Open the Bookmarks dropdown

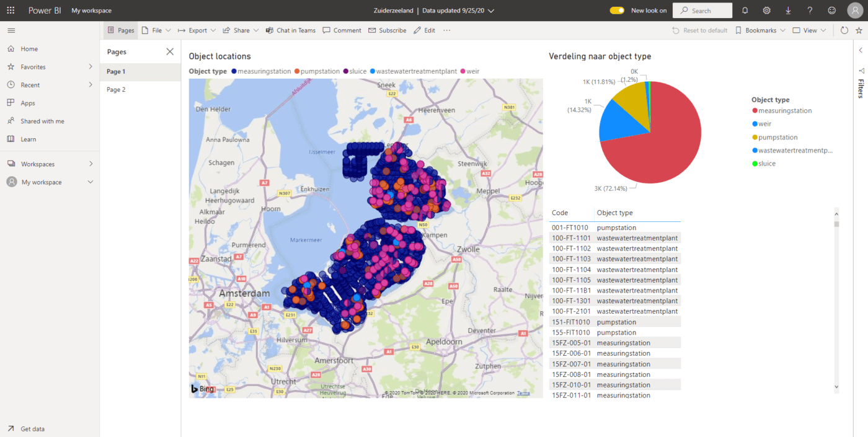pyautogui.click(x=760, y=30)
